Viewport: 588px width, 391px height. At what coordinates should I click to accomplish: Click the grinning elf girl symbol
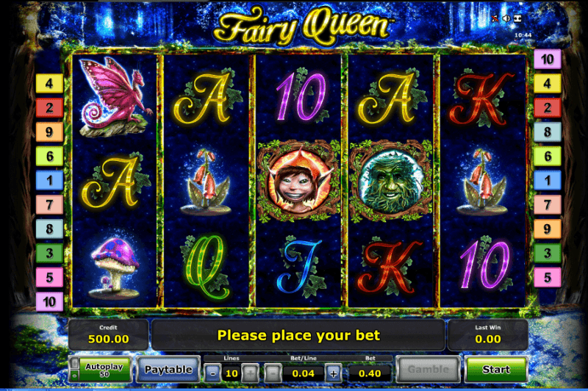298,181
